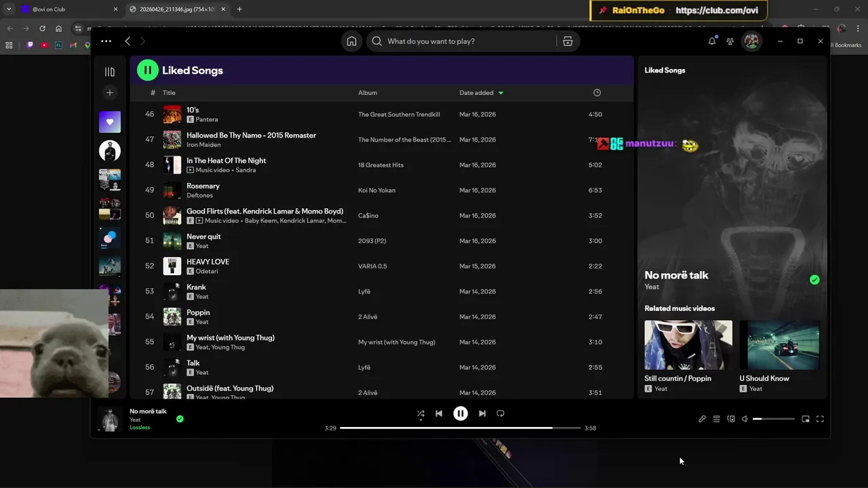Open Iron Maiden artist link

203,145
